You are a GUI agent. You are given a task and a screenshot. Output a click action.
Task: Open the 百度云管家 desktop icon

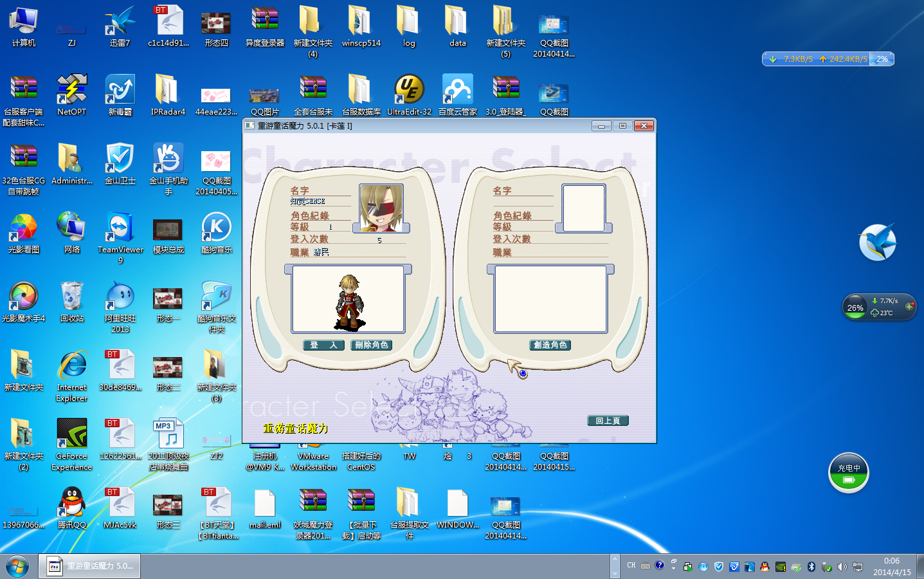pyautogui.click(x=457, y=90)
